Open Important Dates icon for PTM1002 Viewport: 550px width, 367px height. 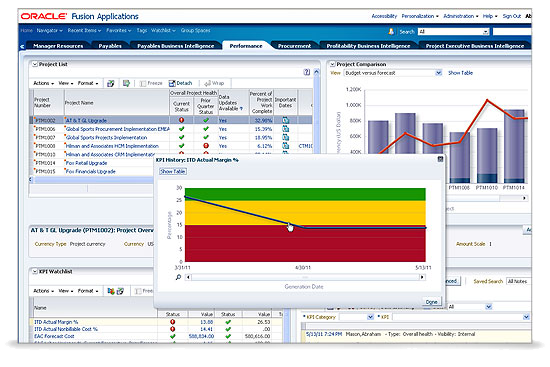(x=286, y=120)
